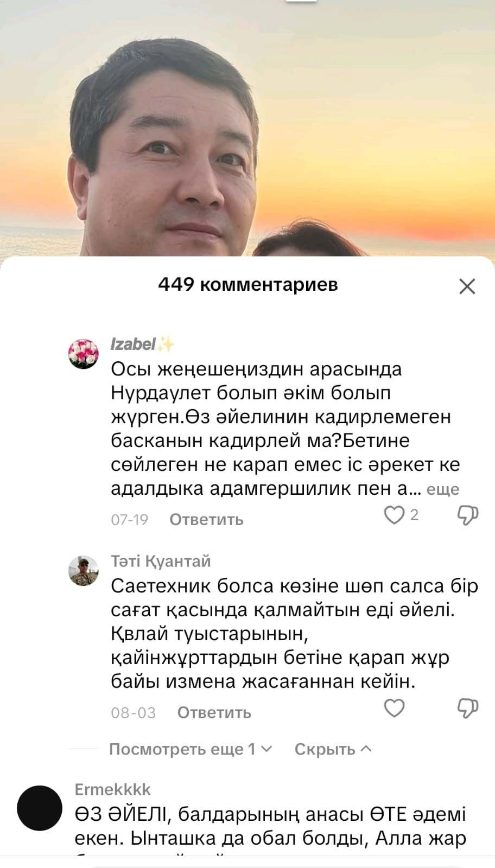Open the Тәті Қуантай username link
Viewport: 495px width, 868px height.
pos(161,561)
